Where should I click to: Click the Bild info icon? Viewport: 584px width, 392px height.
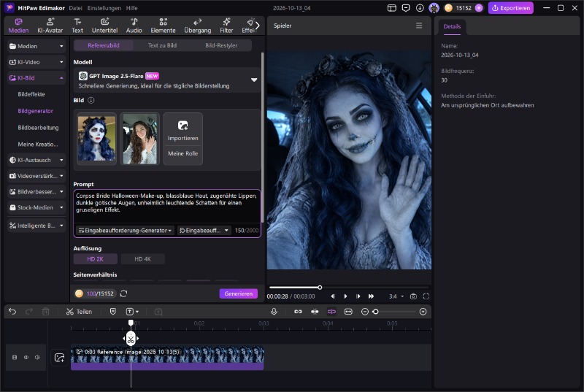[91, 100]
